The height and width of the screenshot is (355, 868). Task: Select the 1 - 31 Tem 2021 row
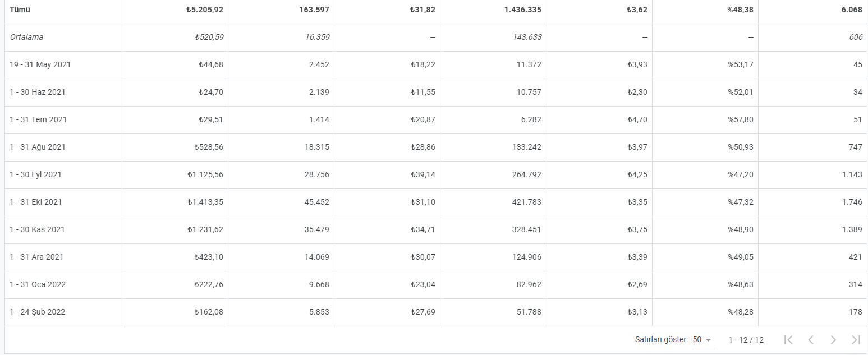coord(436,119)
